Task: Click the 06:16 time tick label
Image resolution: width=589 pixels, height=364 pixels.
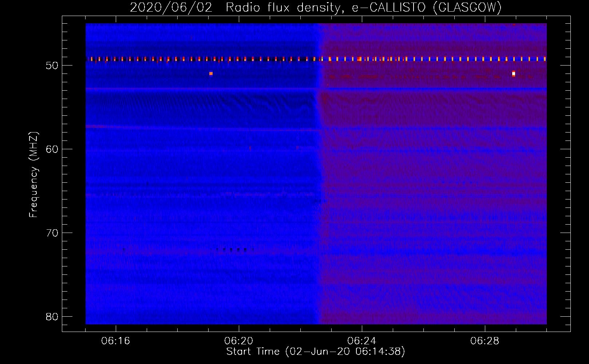Action: click(x=116, y=341)
